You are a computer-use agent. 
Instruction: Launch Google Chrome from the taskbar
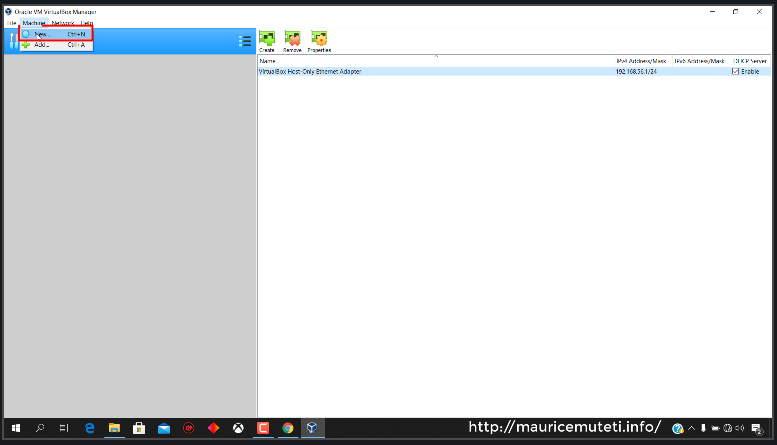(287, 428)
